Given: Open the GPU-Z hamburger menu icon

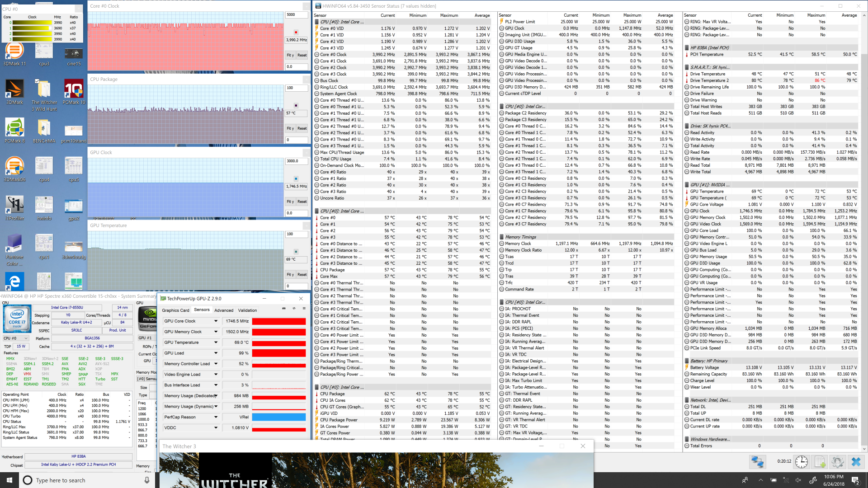Looking at the screenshot, I should point(304,309).
